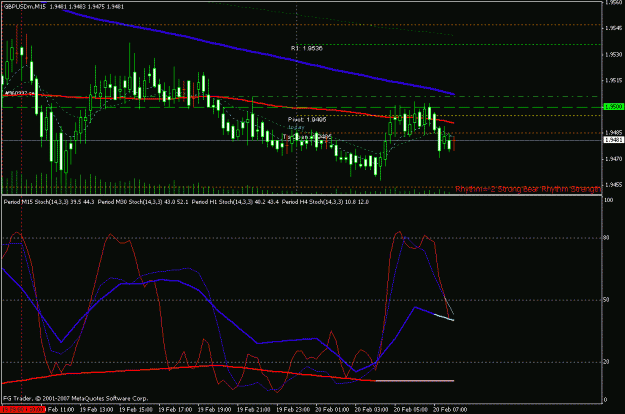Click the 1.9470 price axis value

(x=613, y=159)
